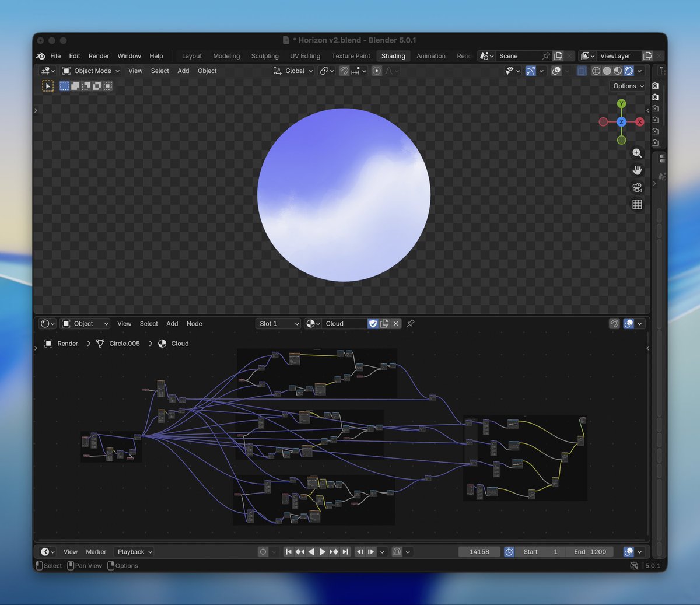The width and height of the screenshot is (700, 605).
Task: Click the Start frame field
Action: [540, 552]
